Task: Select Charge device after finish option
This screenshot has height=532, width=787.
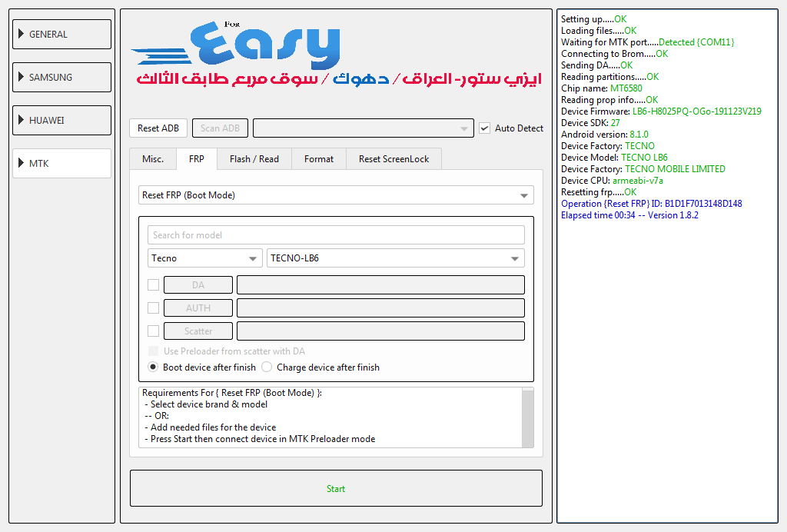Action: point(267,367)
